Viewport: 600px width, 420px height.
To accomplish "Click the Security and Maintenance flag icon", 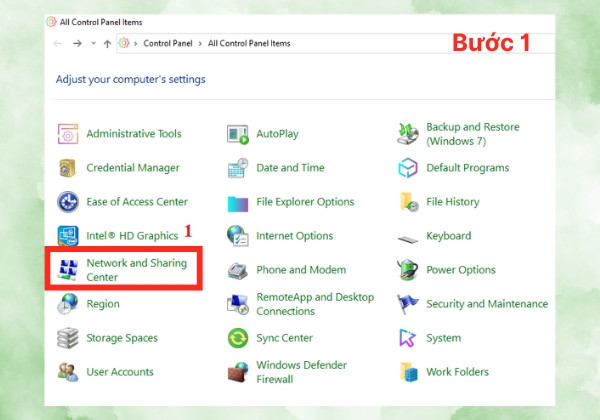I will coord(408,304).
